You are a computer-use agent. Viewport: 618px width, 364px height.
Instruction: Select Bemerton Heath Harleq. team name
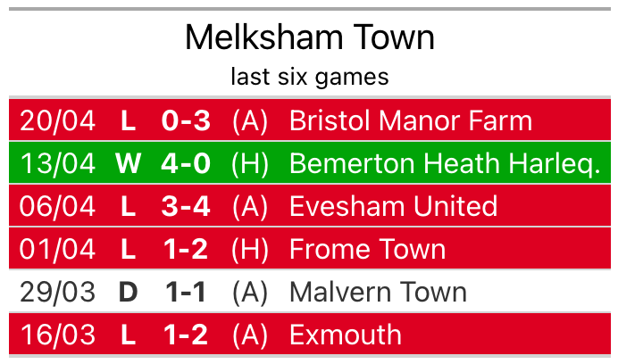click(445, 163)
